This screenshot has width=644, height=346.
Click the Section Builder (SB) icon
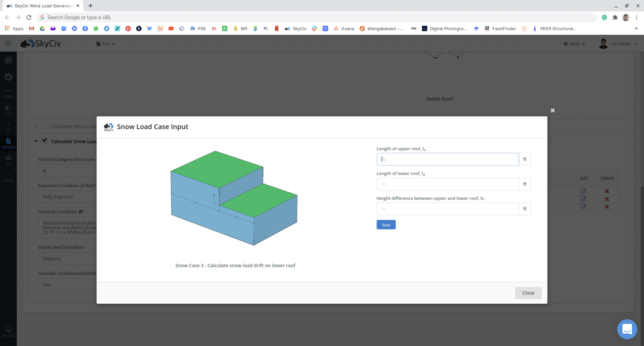coord(8,127)
